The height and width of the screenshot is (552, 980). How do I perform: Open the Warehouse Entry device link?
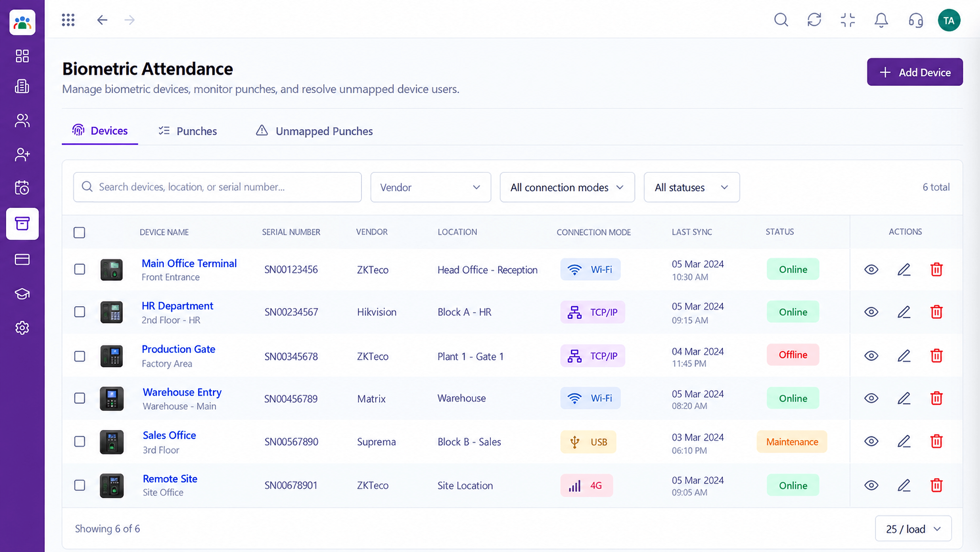182,392
